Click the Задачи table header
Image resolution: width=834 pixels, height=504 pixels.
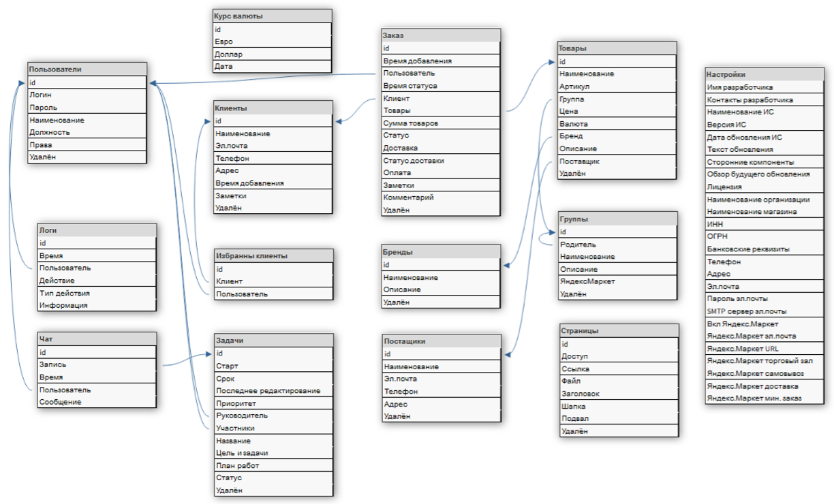click(273, 340)
